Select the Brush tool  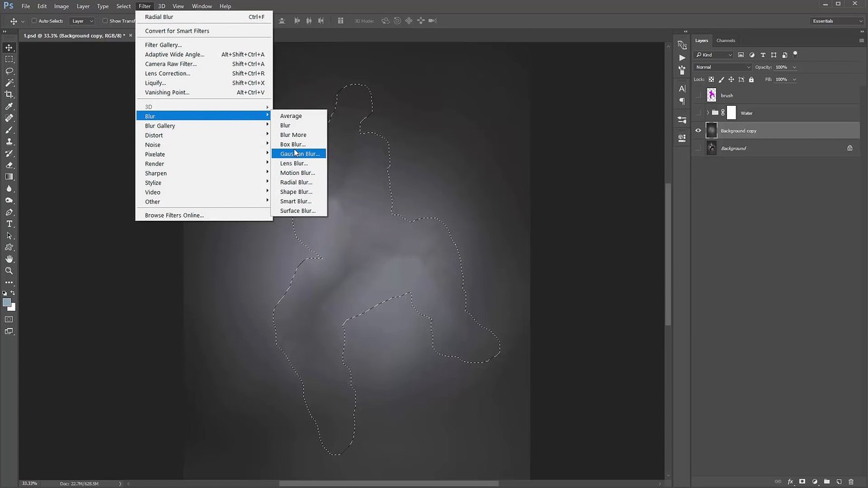9,129
